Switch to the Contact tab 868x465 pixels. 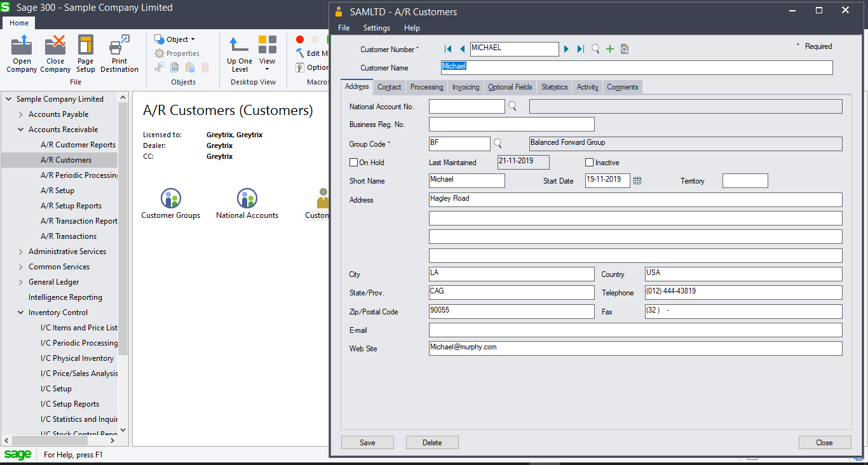[390, 87]
